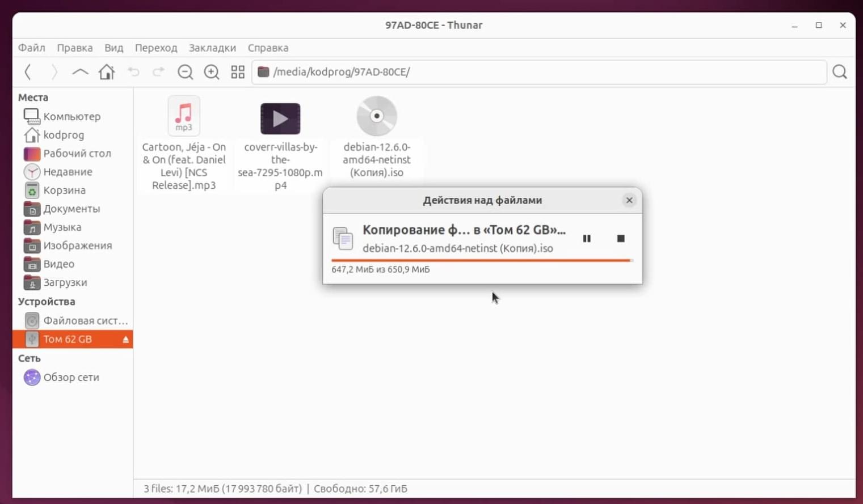863x504 pixels.
Task: Click the copy progress bar
Action: (482, 260)
